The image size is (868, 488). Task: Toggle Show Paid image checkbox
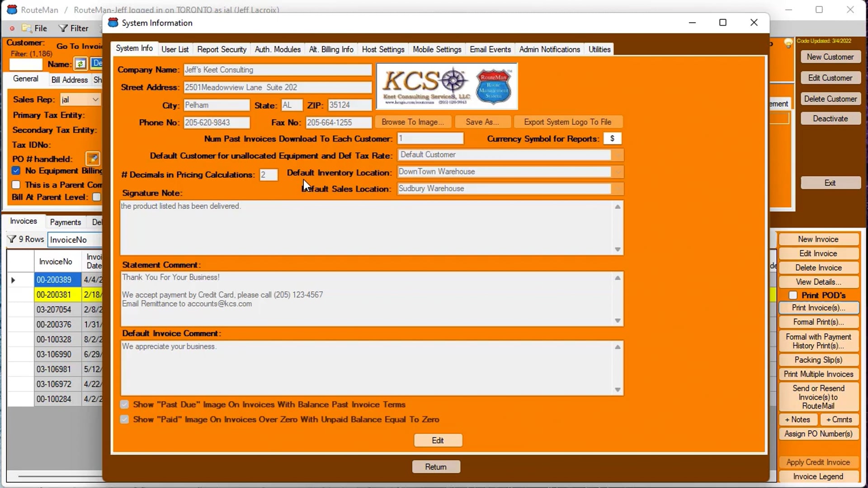pyautogui.click(x=124, y=419)
